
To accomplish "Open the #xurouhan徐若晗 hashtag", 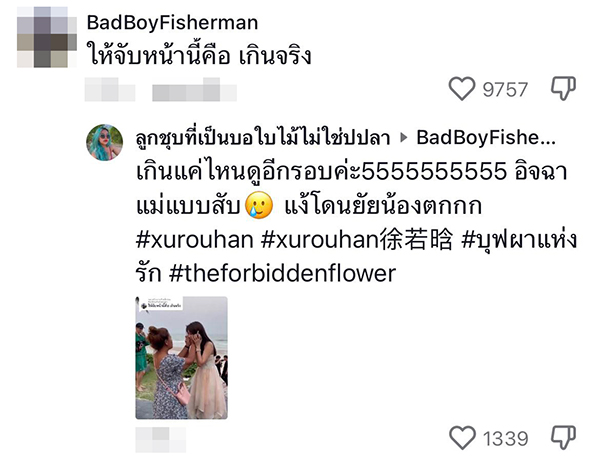I will pos(357,240).
